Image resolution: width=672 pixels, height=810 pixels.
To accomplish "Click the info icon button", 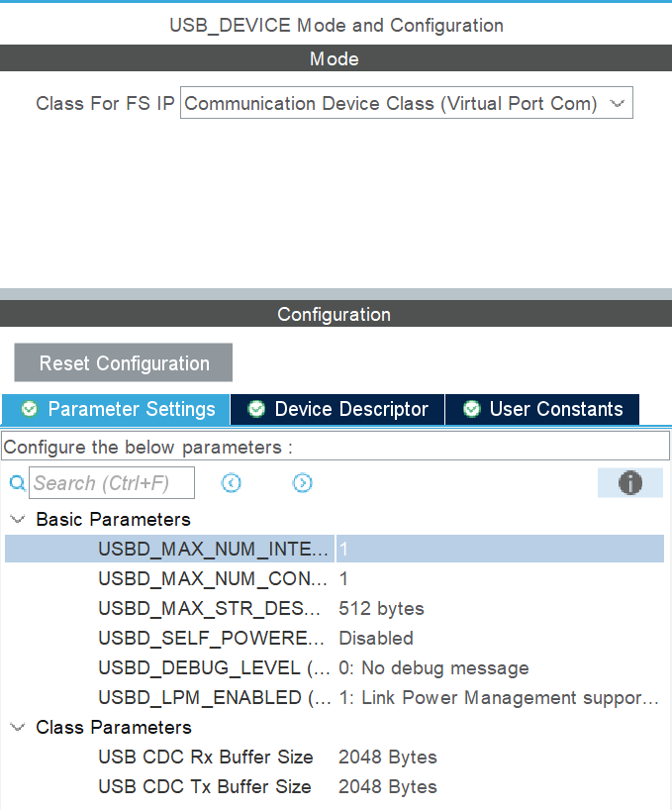I will [629, 483].
